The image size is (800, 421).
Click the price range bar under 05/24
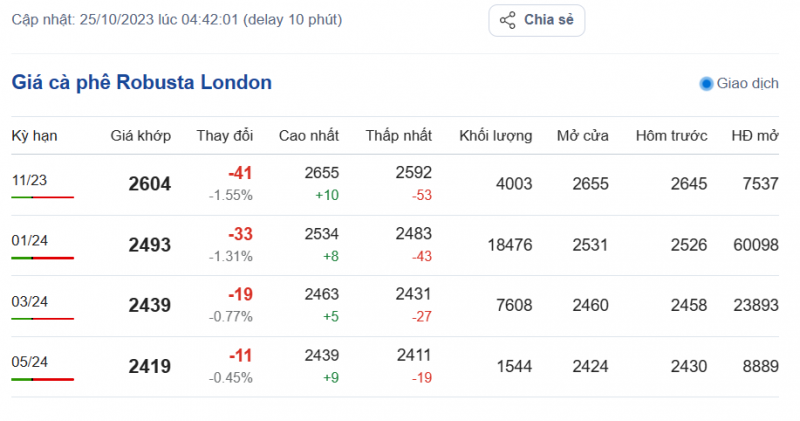[x=43, y=379]
